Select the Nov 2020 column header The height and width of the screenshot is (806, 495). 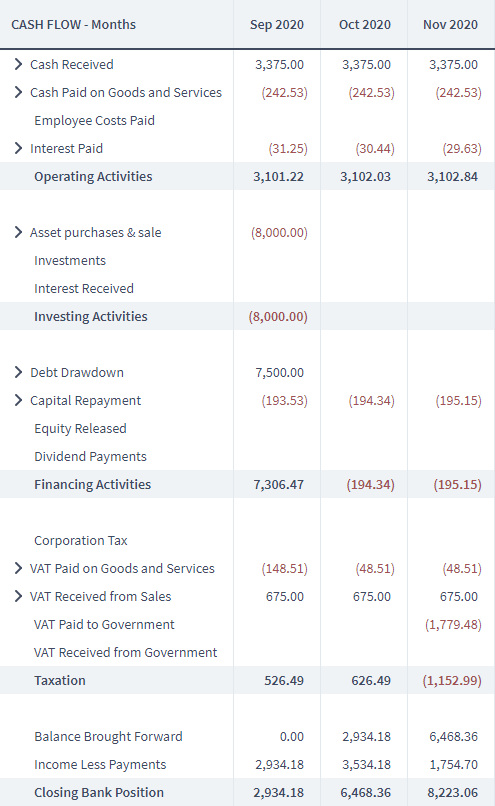click(450, 25)
